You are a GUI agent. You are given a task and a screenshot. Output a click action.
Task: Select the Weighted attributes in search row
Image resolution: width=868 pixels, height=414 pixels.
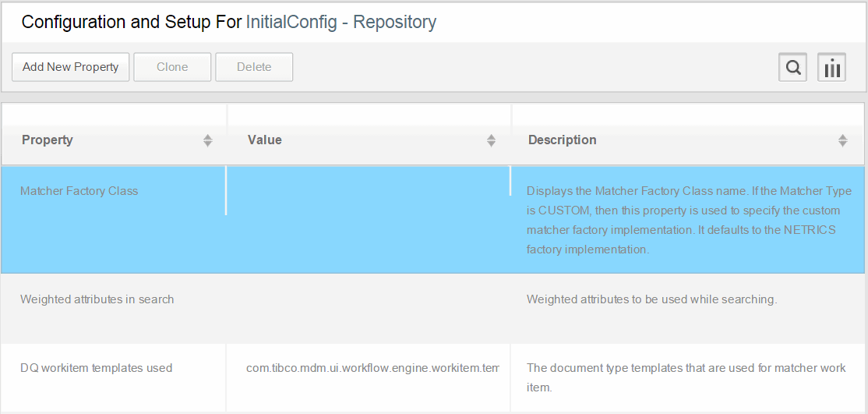433,308
